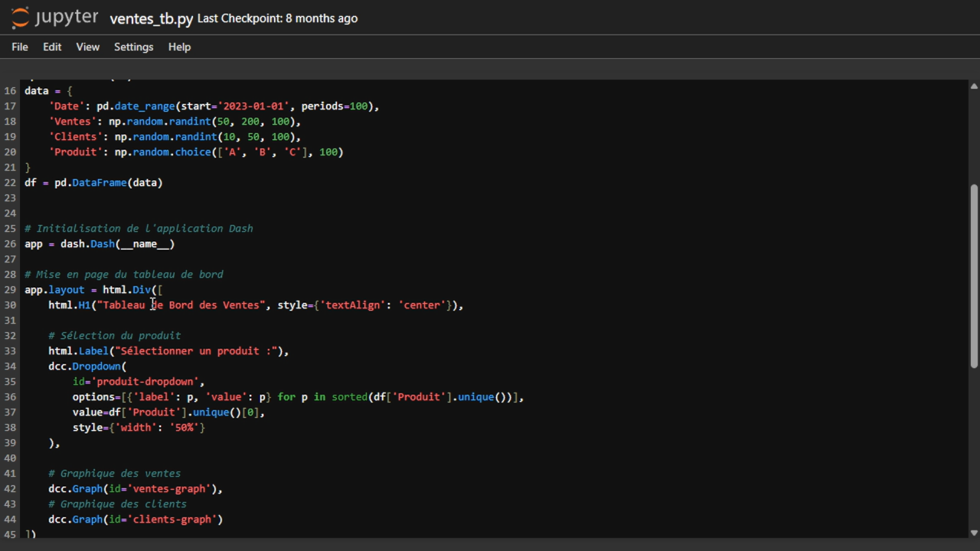Open the View menu

point(87,47)
